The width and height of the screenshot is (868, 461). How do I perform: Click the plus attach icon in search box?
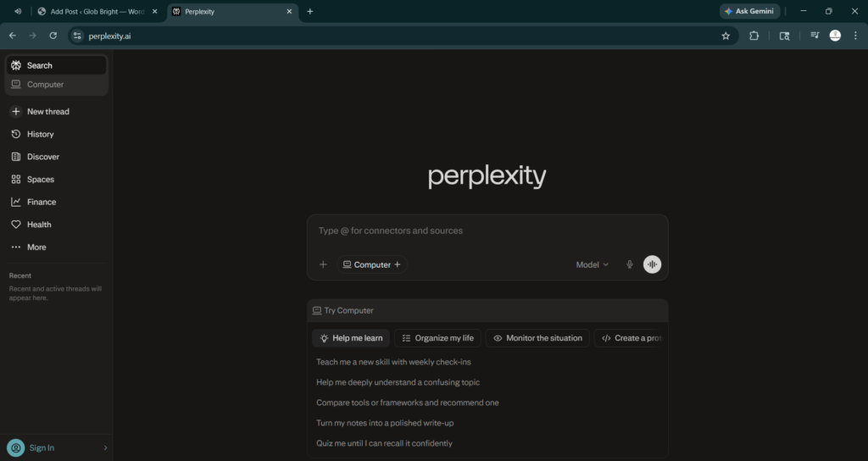(x=323, y=264)
